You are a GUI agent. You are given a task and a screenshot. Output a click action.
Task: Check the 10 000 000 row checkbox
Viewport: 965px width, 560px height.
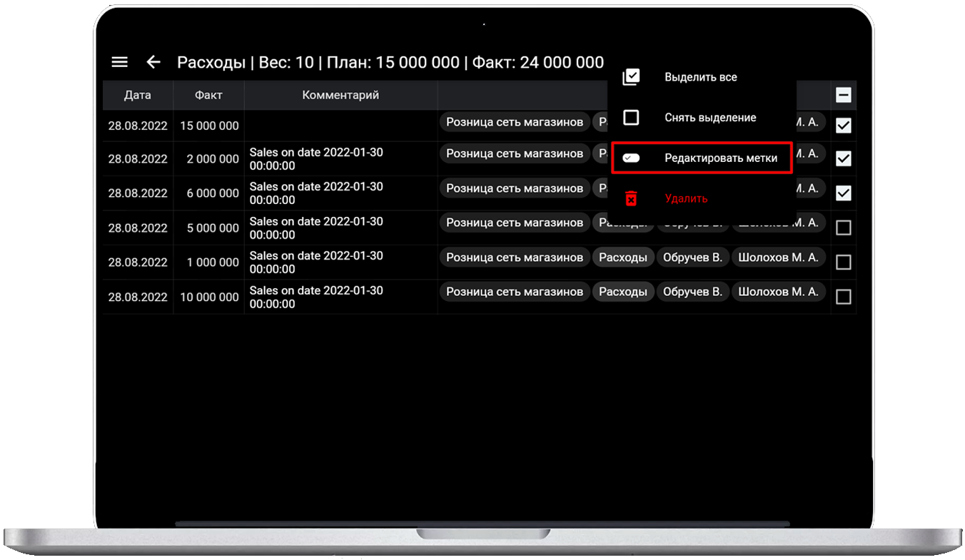point(843,297)
